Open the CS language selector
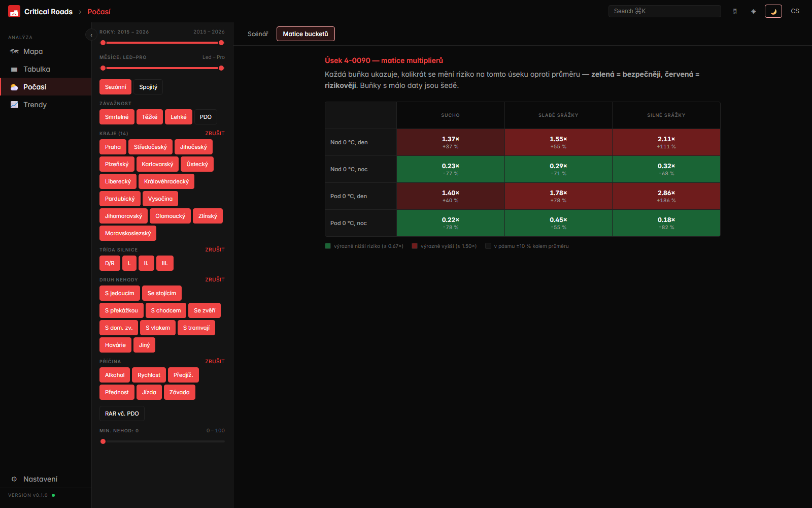The height and width of the screenshot is (508, 812). (x=795, y=11)
